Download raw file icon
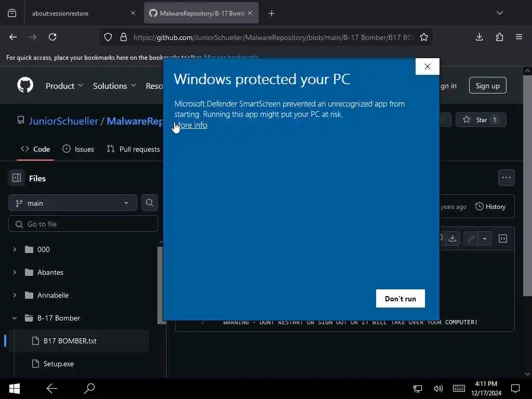Viewport: 532px width, 399px height. pyautogui.click(x=453, y=238)
